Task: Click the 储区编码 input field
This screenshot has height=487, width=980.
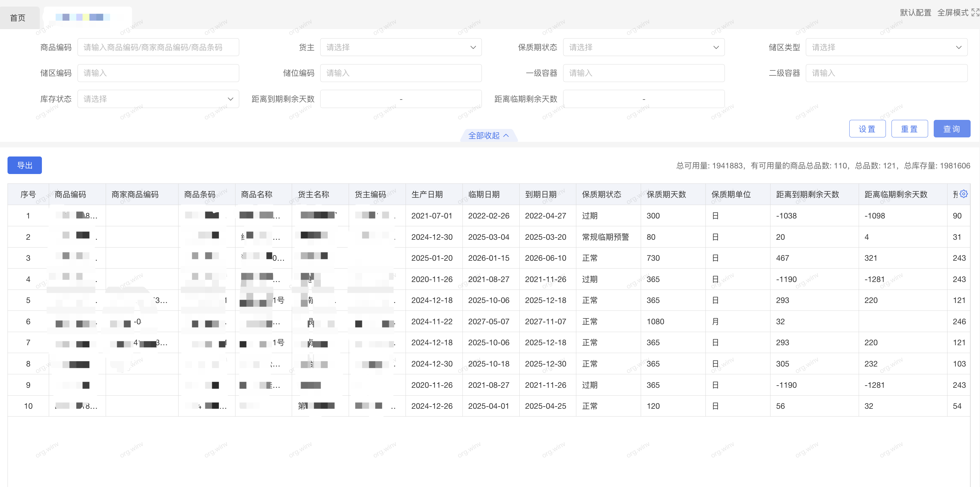Action: pos(158,73)
